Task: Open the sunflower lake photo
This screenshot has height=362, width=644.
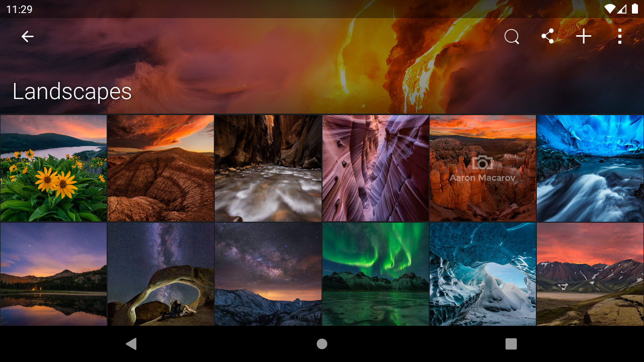Action: point(53,168)
